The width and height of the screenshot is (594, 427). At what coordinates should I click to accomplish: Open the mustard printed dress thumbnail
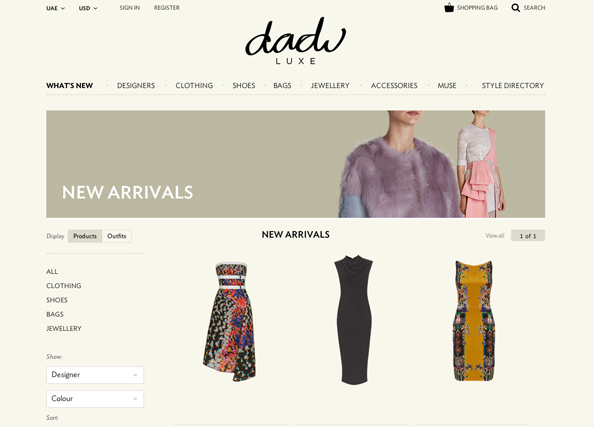pyautogui.click(x=474, y=321)
